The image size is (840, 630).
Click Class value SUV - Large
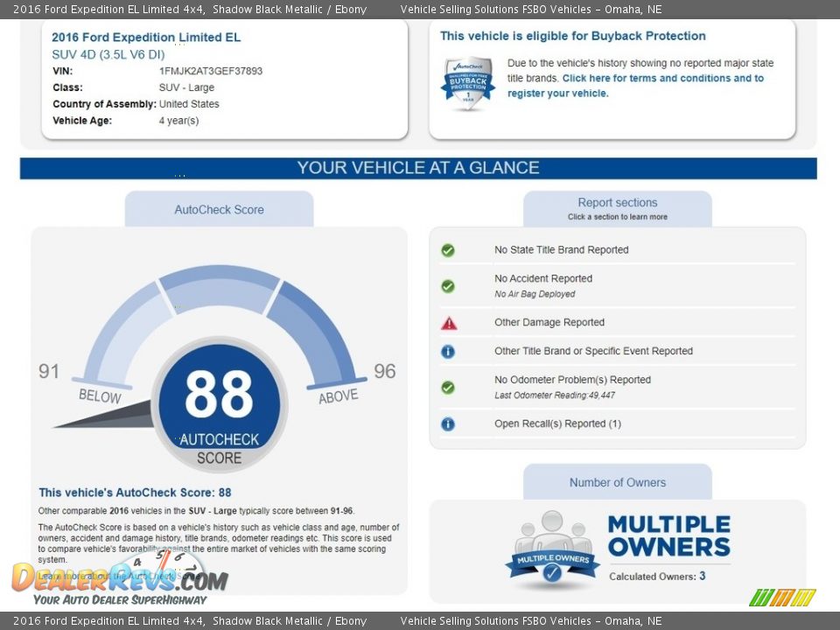coord(186,87)
